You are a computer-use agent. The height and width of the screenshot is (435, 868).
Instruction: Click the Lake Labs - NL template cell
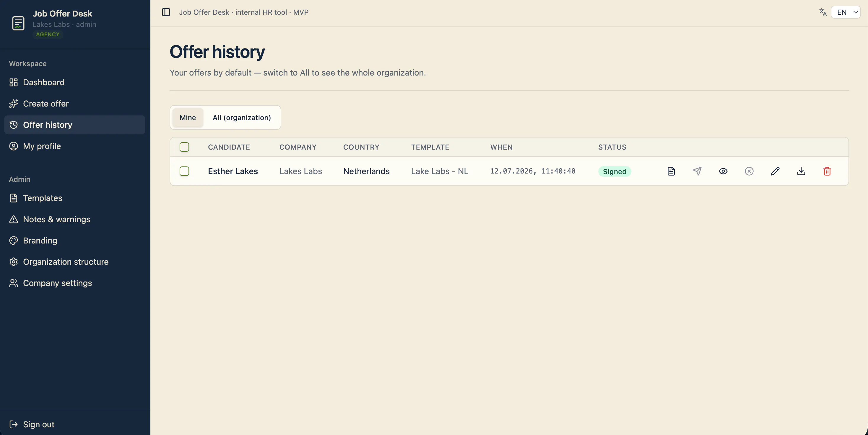point(440,171)
